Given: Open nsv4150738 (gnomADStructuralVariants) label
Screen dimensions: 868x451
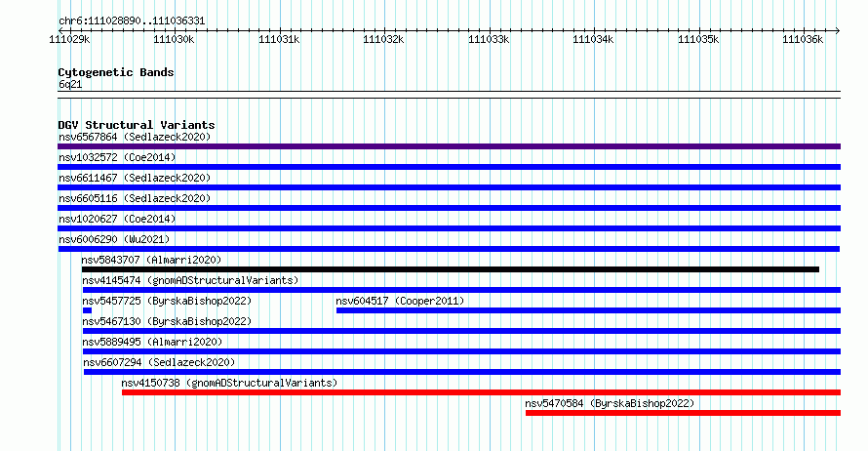Looking at the screenshot, I should pos(229,383).
